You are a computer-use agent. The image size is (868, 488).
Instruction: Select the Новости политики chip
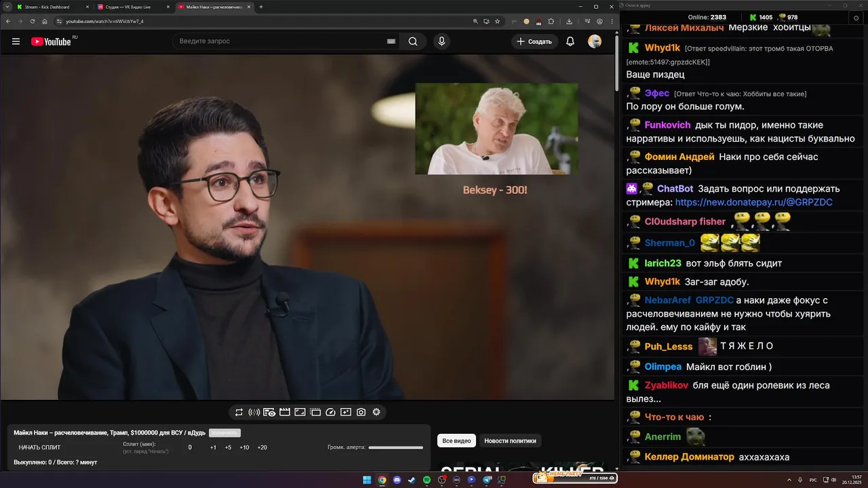tap(510, 441)
